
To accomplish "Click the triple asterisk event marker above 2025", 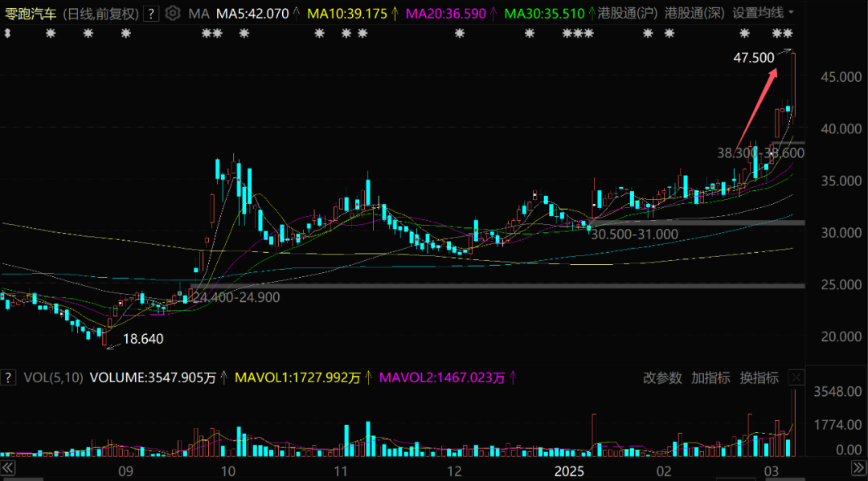I will tap(578, 34).
